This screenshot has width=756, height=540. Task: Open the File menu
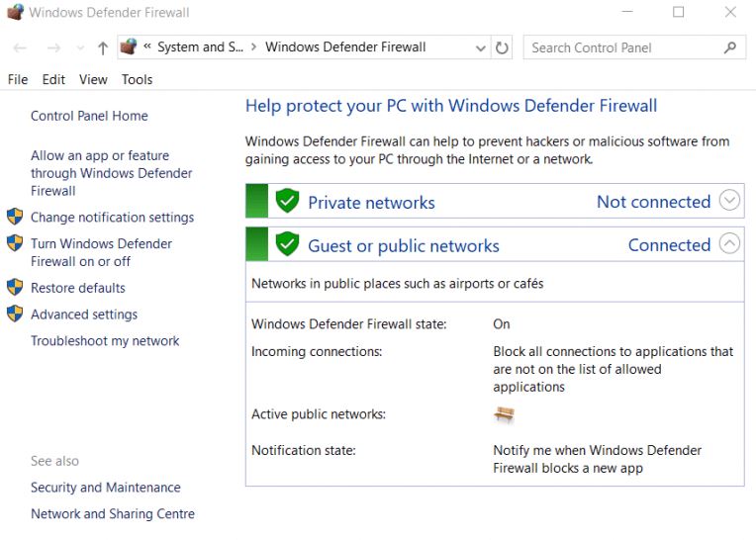click(x=18, y=79)
